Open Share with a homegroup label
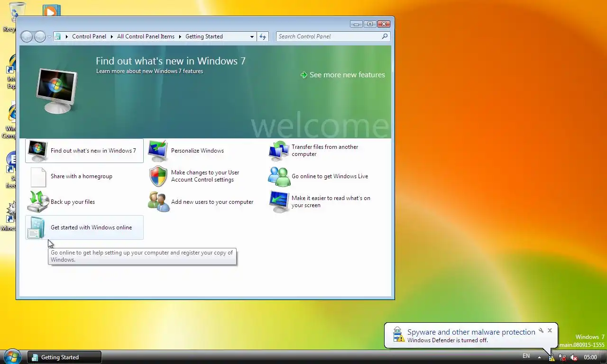The height and width of the screenshot is (364, 607). click(82, 176)
